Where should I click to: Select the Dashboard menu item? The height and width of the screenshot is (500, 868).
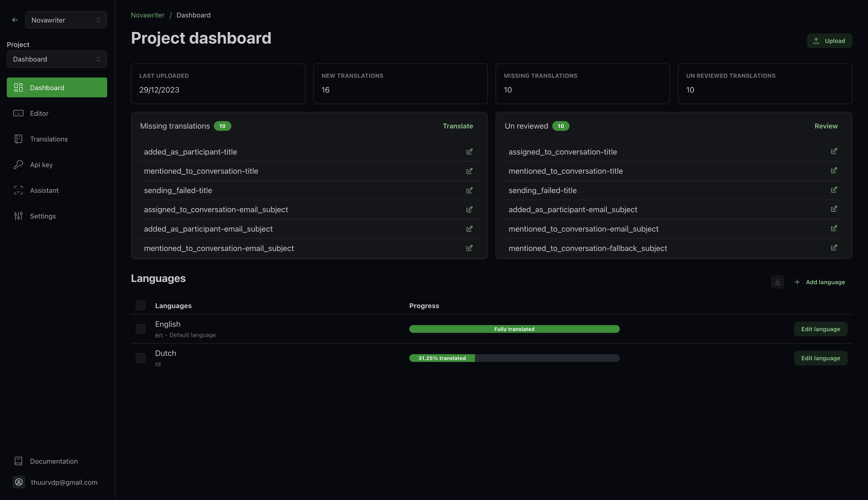point(57,87)
